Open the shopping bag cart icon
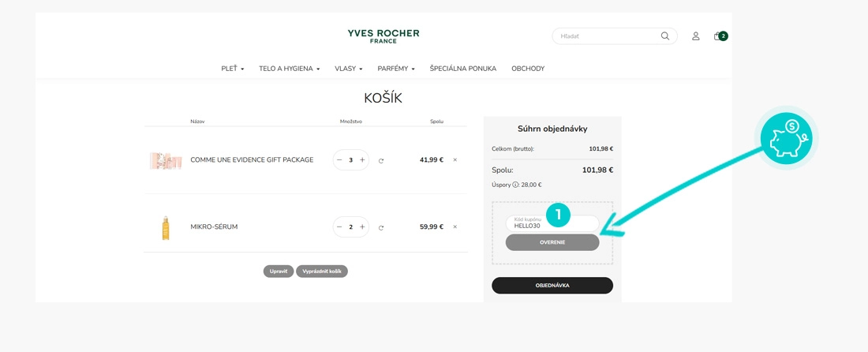868x352 pixels. click(x=720, y=36)
